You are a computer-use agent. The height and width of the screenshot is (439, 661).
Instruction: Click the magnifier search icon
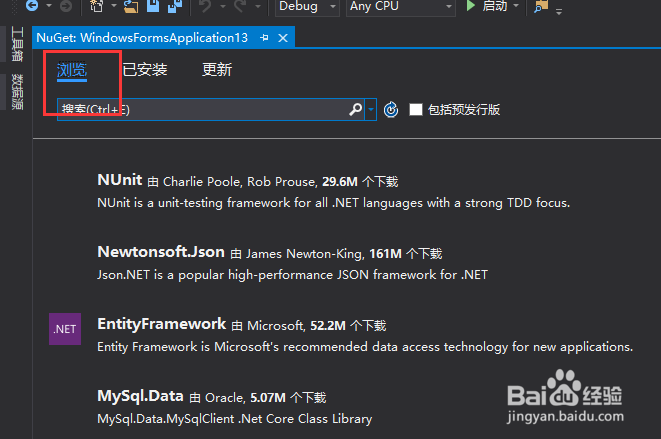click(x=356, y=110)
